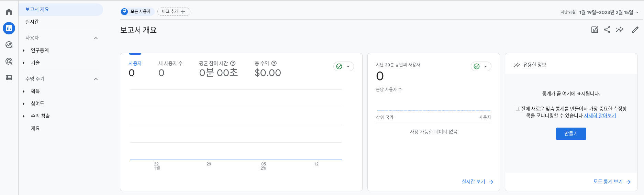Open the data quality check dropdown on user chart

[x=344, y=66]
